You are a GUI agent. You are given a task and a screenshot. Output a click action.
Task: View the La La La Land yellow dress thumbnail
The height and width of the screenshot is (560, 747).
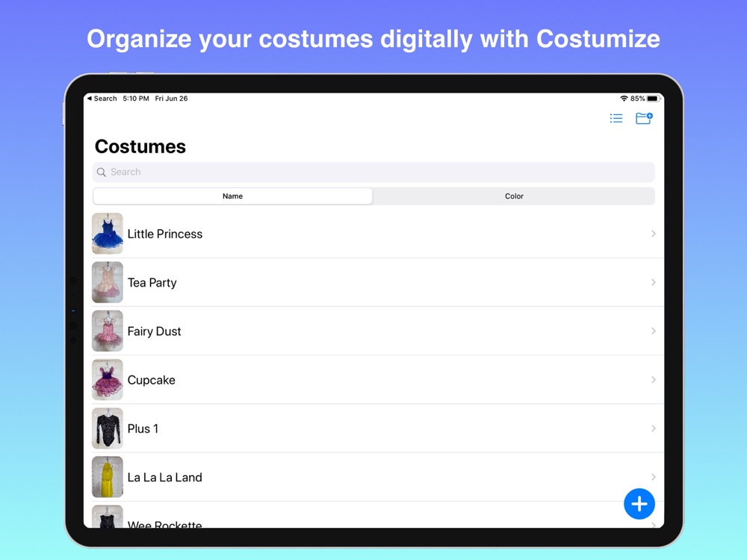(x=108, y=477)
